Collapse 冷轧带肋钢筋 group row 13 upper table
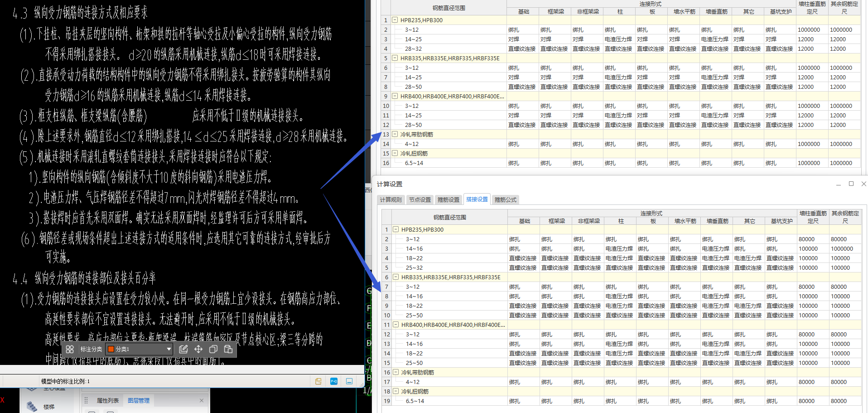The width and height of the screenshot is (868, 413). (395, 134)
